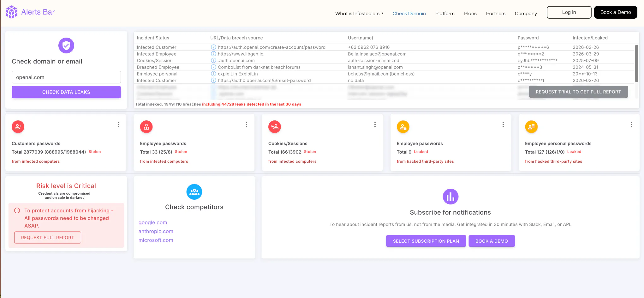The height and width of the screenshot is (298, 644).
Task: Click the Password column header
Action: point(528,38)
